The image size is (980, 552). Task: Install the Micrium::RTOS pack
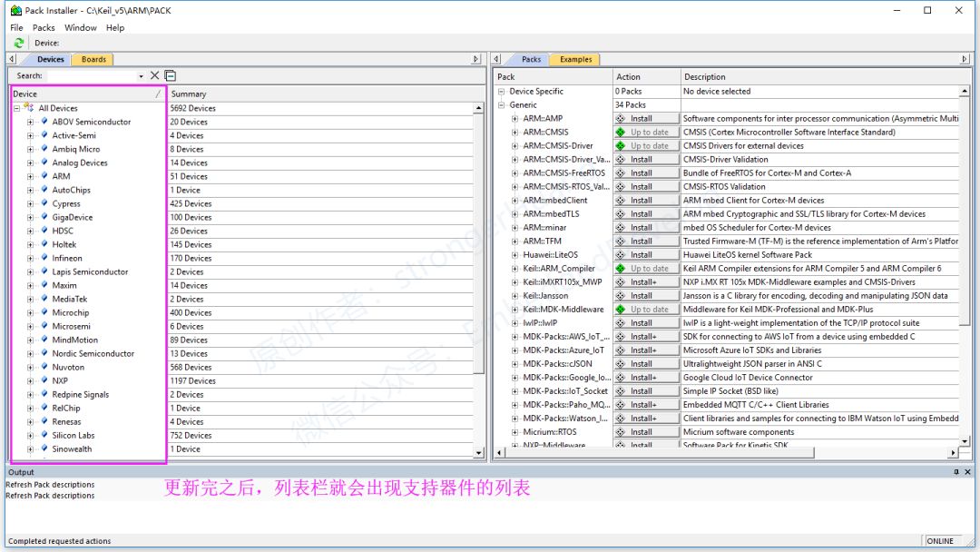click(x=646, y=432)
